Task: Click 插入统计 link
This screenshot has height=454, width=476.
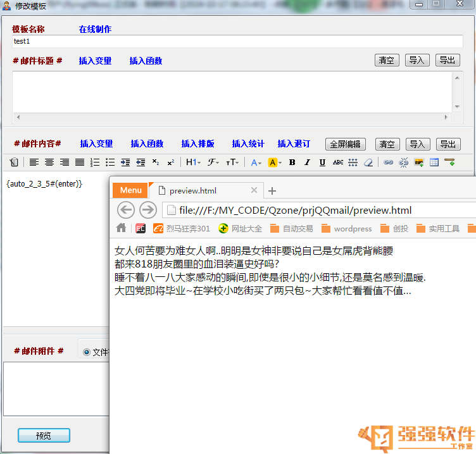Action: [x=248, y=144]
